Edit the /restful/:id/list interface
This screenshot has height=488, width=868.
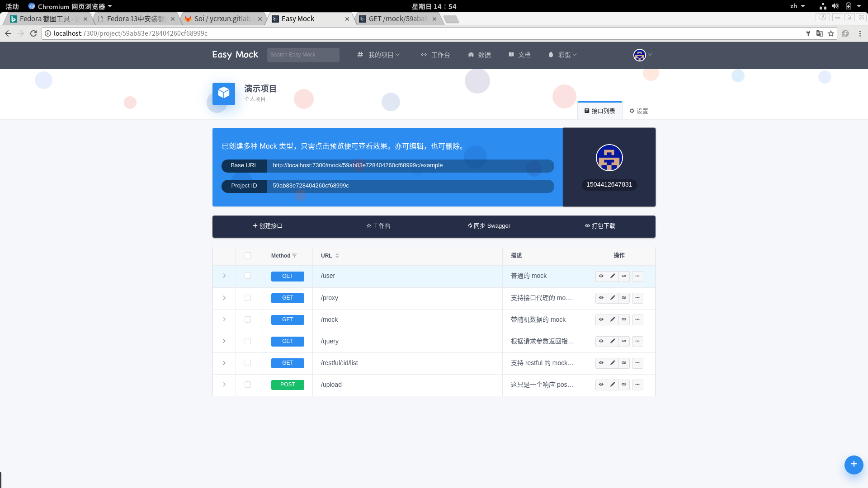pyautogui.click(x=613, y=363)
